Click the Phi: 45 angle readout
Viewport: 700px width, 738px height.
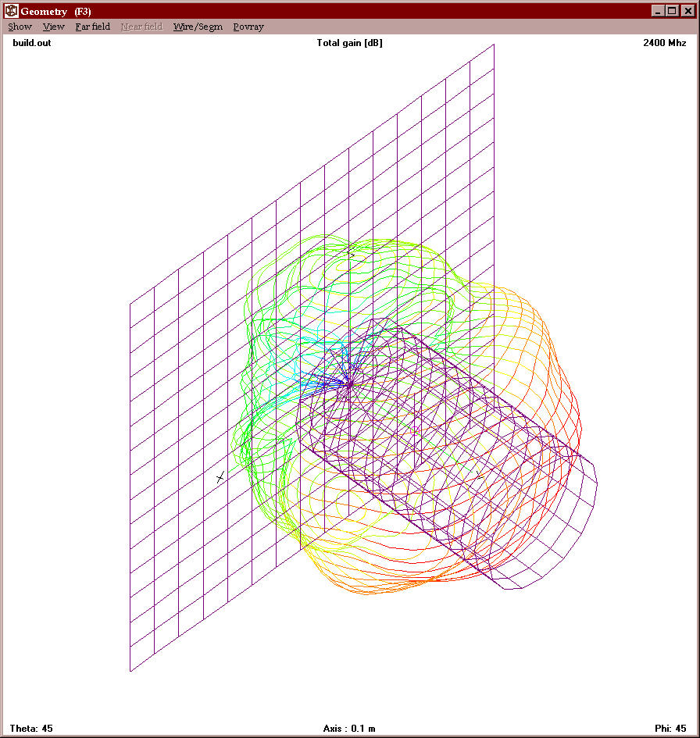[x=670, y=728]
